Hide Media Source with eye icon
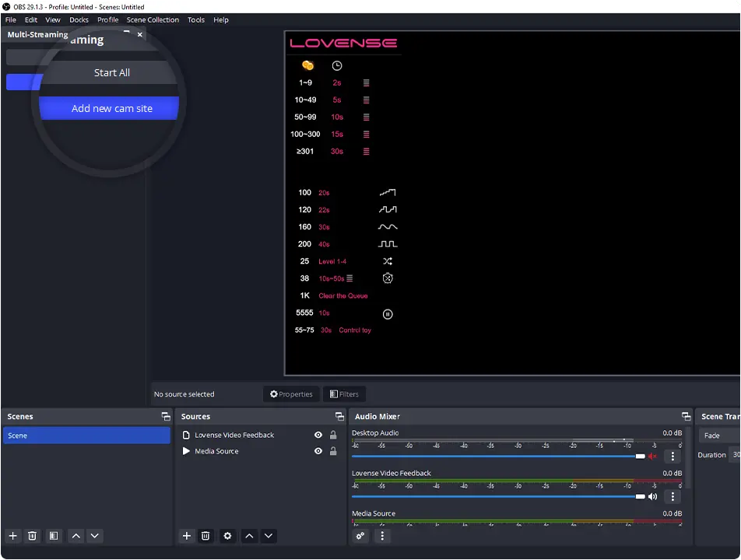Viewport: 741px width, 560px height. [318, 451]
